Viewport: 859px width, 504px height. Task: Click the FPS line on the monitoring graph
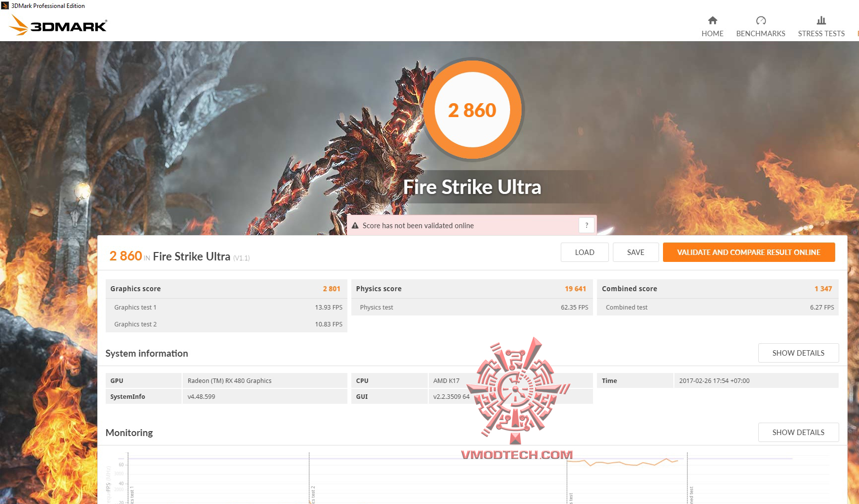click(620, 462)
